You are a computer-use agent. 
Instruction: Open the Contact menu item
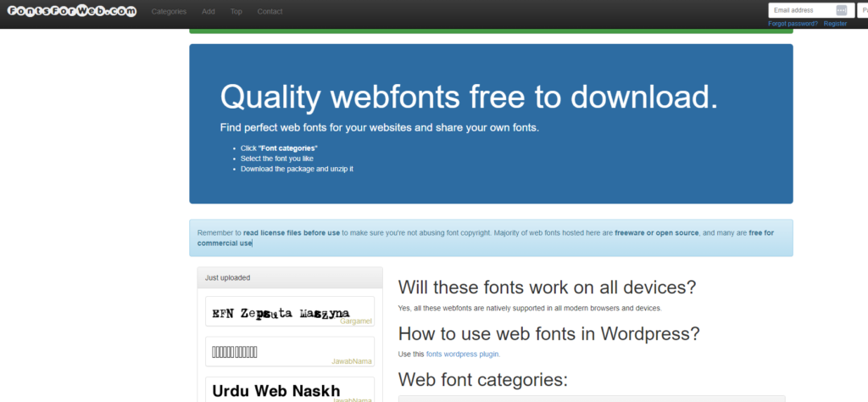pyautogui.click(x=270, y=11)
